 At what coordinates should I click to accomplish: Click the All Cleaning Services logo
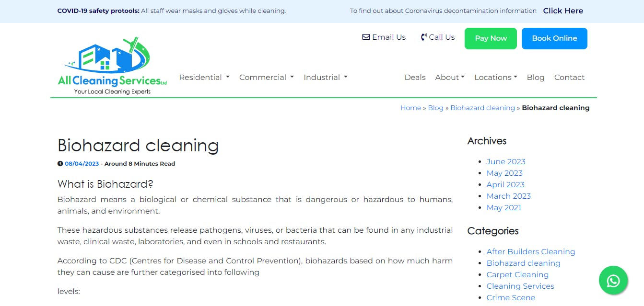(x=112, y=66)
